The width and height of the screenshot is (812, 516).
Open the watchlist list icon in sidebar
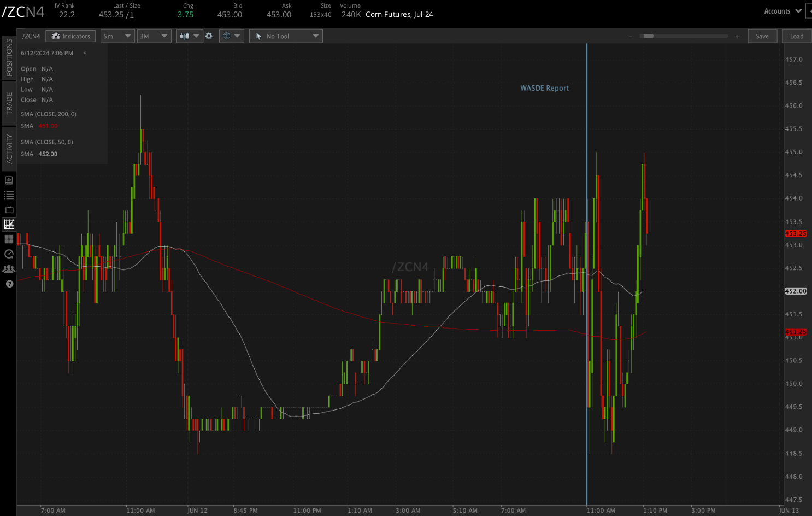[x=9, y=195]
